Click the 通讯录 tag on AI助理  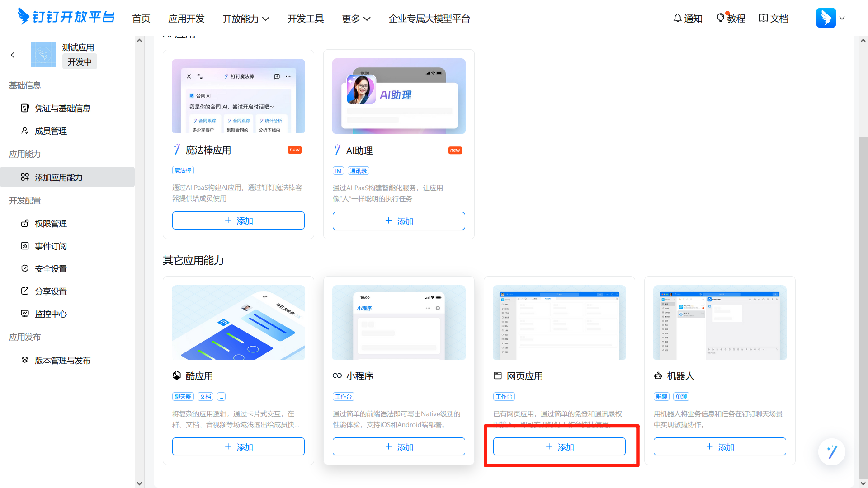click(359, 171)
